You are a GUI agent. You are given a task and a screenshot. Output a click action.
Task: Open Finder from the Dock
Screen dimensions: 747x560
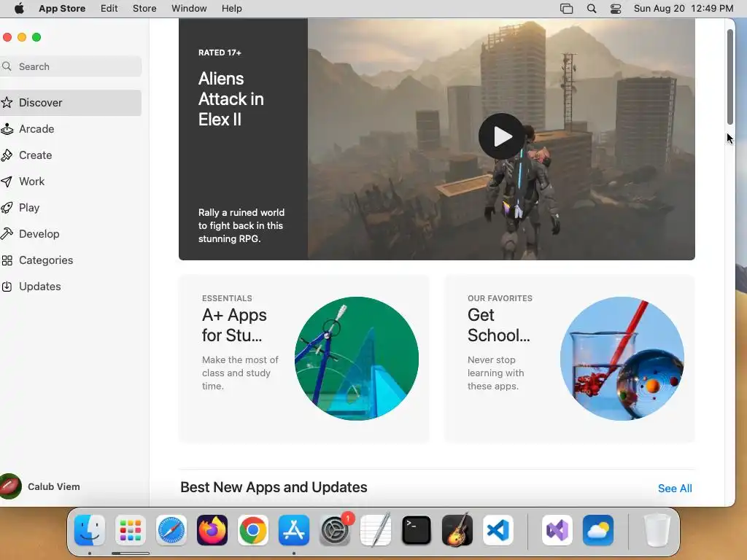[x=90, y=530]
